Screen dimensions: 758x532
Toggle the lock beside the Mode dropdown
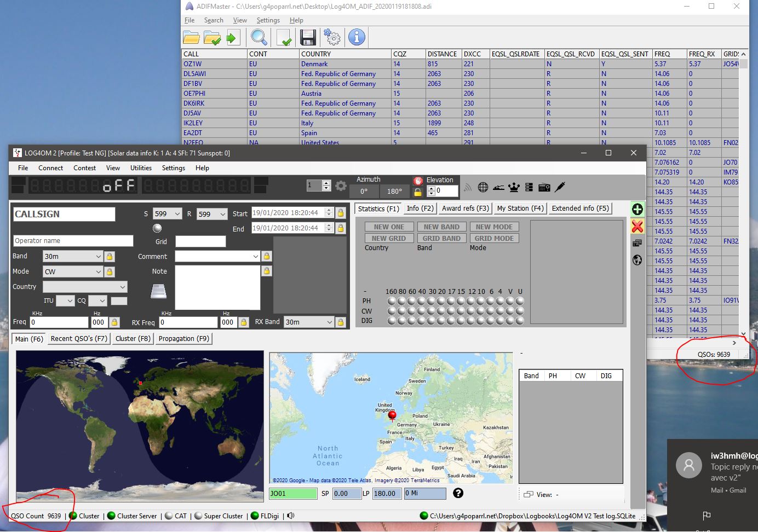(110, 271)
